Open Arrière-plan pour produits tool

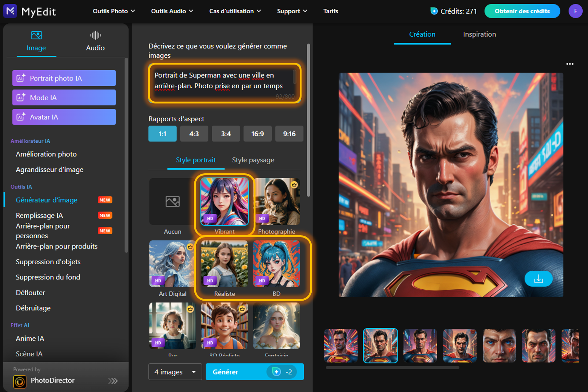pyautogui.click(x=57, y=246)
